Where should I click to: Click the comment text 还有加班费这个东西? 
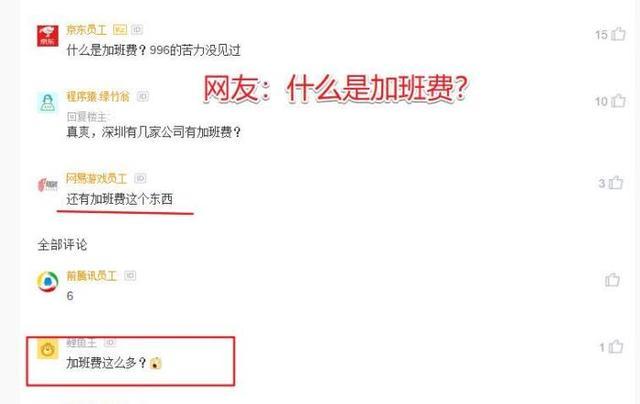tap(120, 199)
